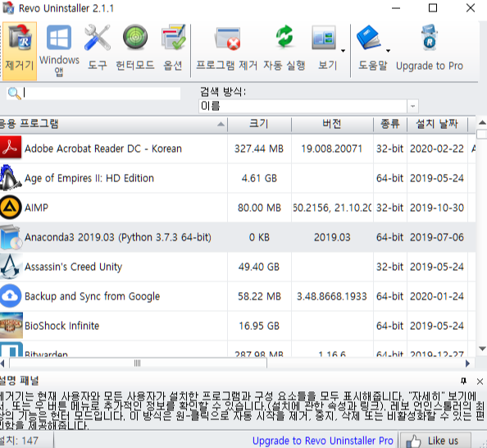The width and height of the screenshot is (487, 448).
Task: Select Backup and Sync from Google
Action: [93, 296]
